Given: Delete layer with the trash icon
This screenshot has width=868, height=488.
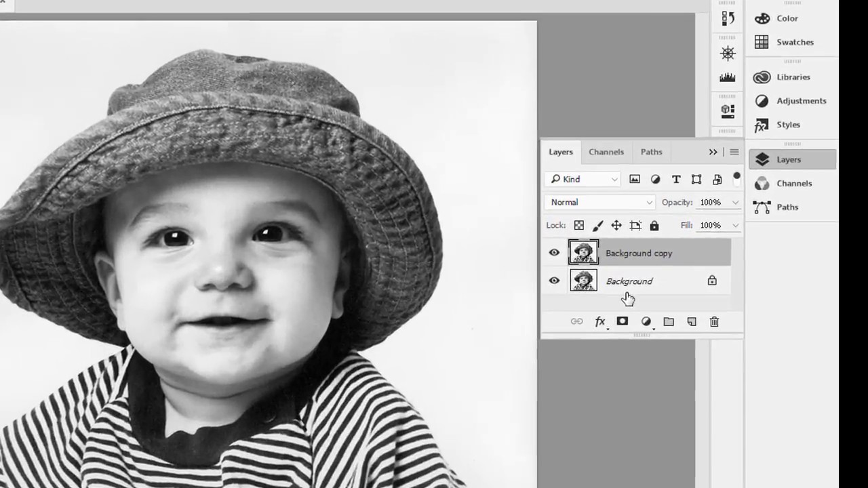Looking at the screenshot, I should [714, 321].
